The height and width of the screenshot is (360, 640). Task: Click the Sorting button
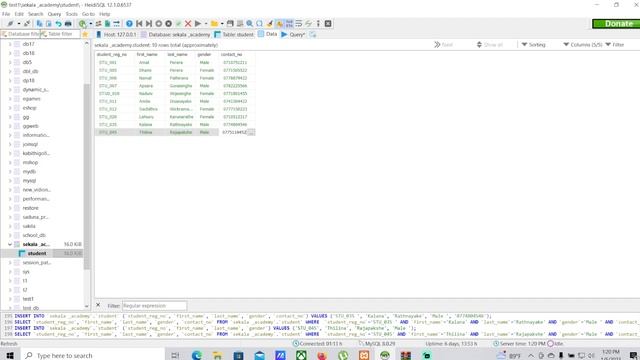(533, 44)
